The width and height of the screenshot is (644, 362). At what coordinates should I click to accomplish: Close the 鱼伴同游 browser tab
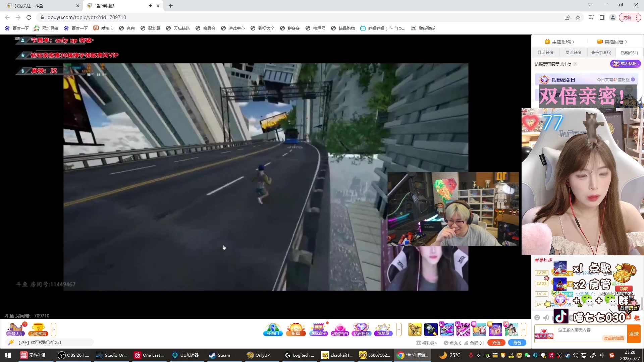(158, 6)
